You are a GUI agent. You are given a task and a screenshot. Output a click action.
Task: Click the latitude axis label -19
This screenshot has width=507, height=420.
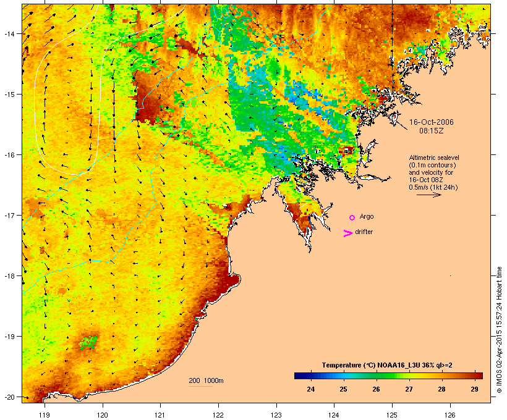coord(9,337)
